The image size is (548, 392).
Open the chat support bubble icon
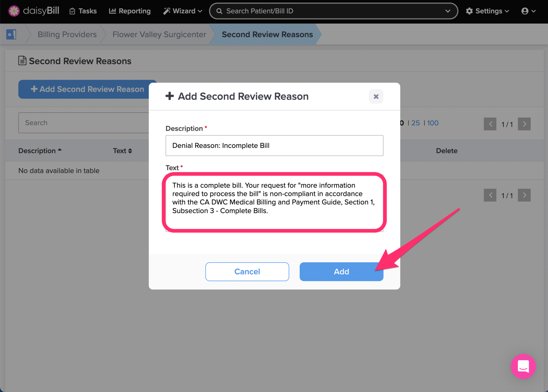523,366
